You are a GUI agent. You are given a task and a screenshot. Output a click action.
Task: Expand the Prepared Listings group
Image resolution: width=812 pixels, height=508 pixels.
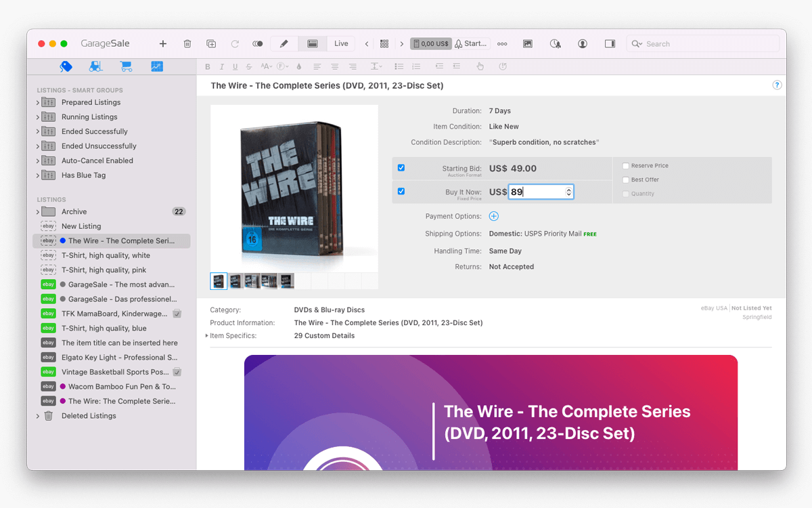click(38, 102)
